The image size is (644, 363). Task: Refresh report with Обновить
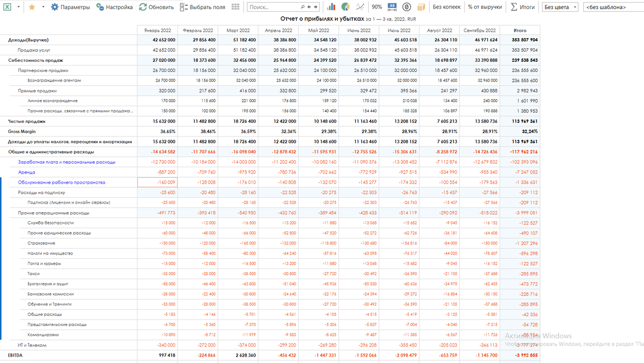click(156, 7)
